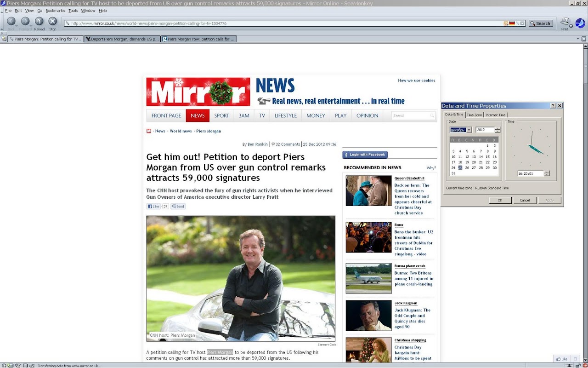Click the help question mark in Date and Time dialog
588x368 pixels.
pos(553,106)
